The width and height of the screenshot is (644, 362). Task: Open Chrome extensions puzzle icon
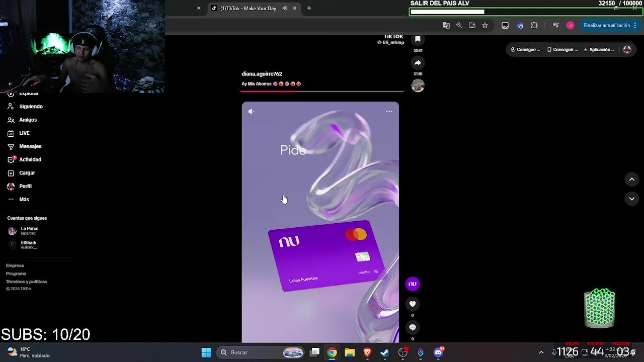coord(534,25)
